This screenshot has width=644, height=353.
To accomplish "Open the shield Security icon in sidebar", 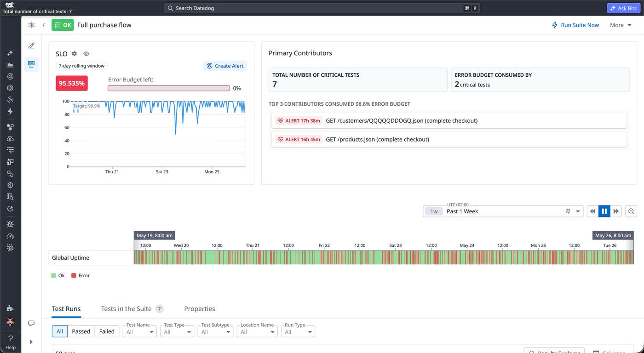I will [10, 185].
